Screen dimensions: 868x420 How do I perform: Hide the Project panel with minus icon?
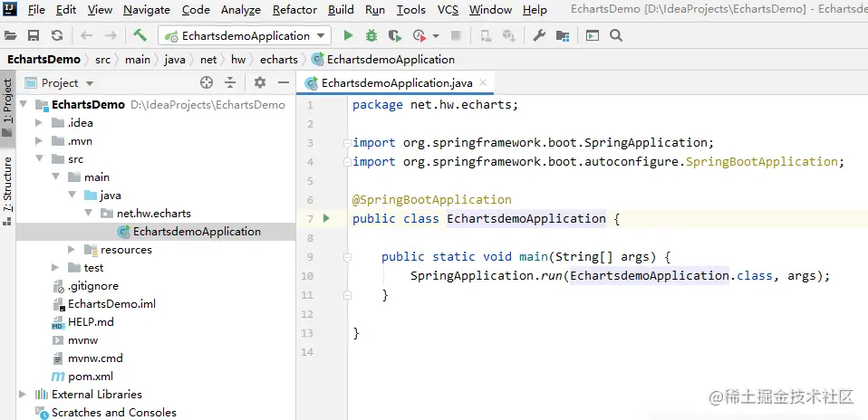(x=284, y=83)
